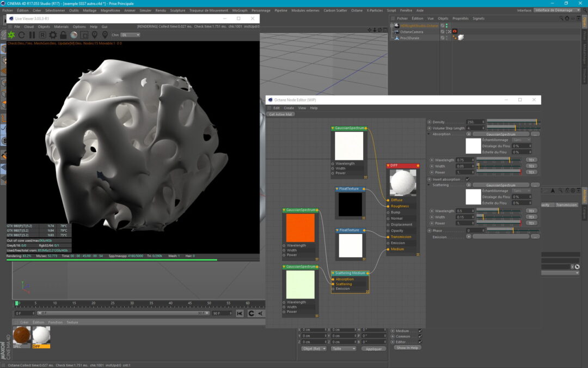The image size is (588, 368).
Task: Open the MoGraph menu in main menu bar
Action: click(x=240, y=10)
